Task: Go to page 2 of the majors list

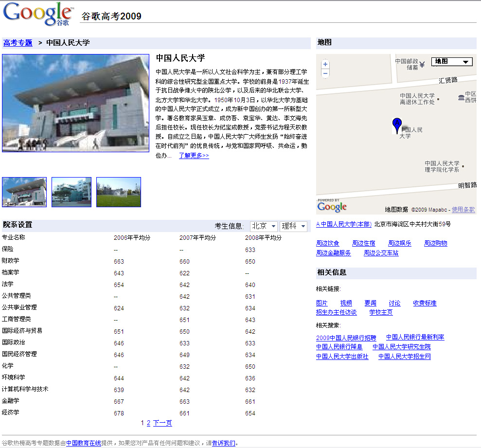Action: (148, 423)
